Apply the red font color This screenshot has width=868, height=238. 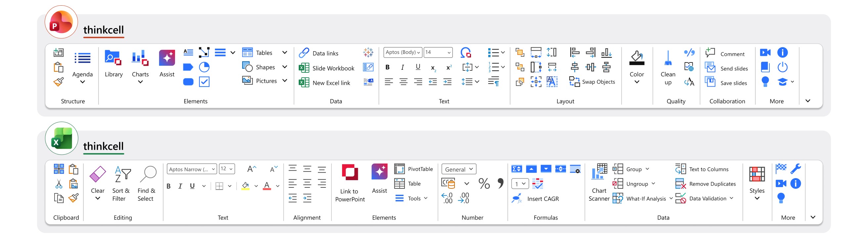tap(267, 186)
